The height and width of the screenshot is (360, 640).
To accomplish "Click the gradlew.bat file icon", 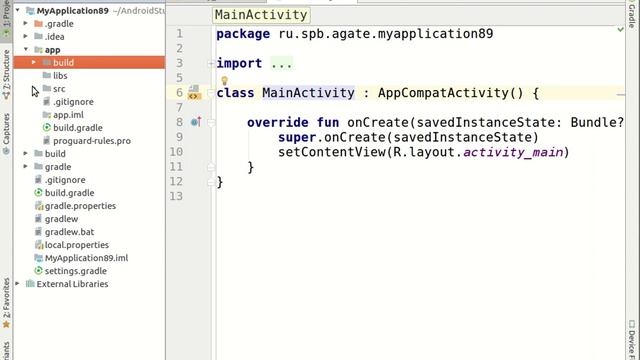I will point(38,232).
